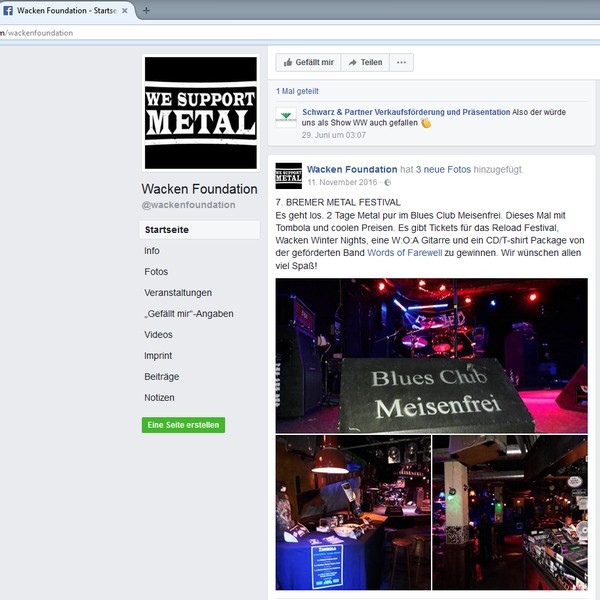Click the browser address bar
This screenshot has height=600, width=600.
300,33
